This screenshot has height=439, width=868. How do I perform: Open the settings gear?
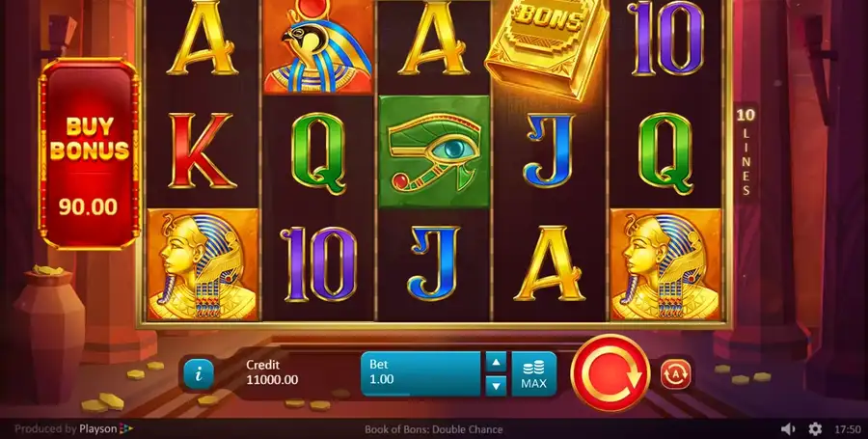(x=815, y=429)
